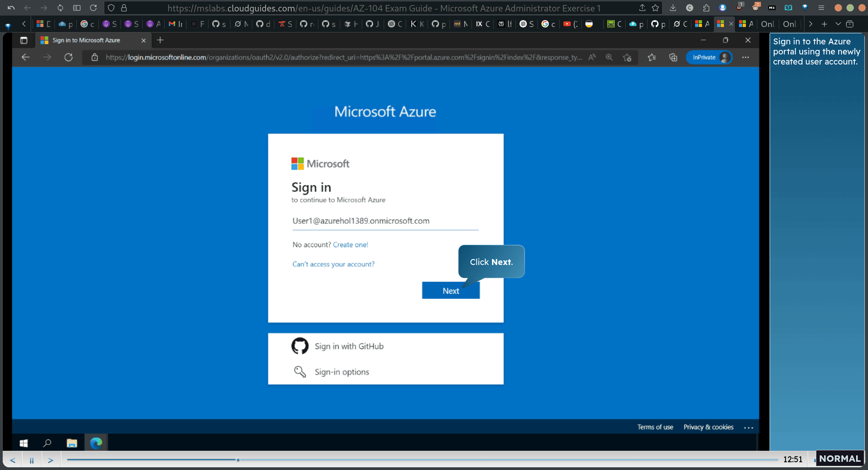Open a new tab in inner Edge
868x470 pixels.
pos(160,40)
